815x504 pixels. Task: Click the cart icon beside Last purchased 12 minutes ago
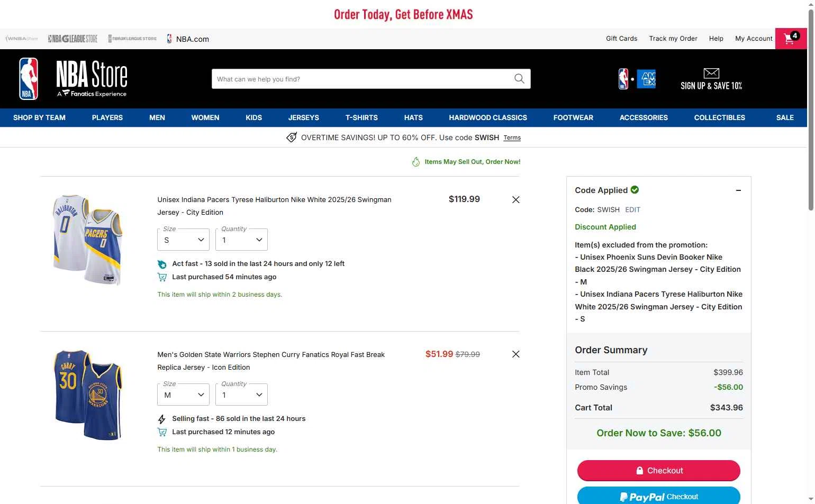coord(162,432)
